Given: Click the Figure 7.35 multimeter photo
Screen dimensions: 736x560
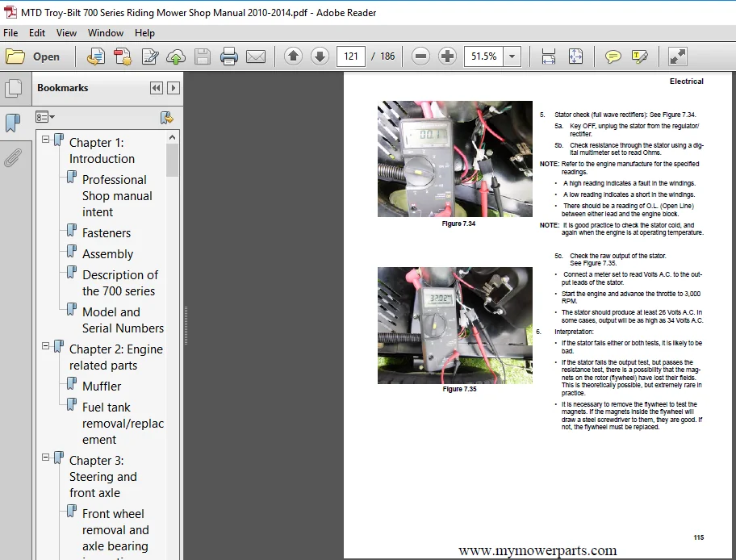Looking at the screenshot, I should tap(455, 325).
